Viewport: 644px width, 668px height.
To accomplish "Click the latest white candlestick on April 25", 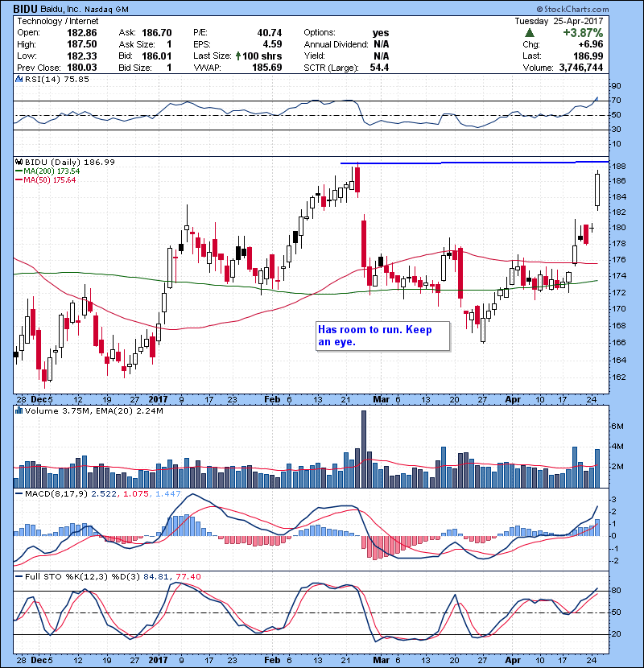I will 597,190.
